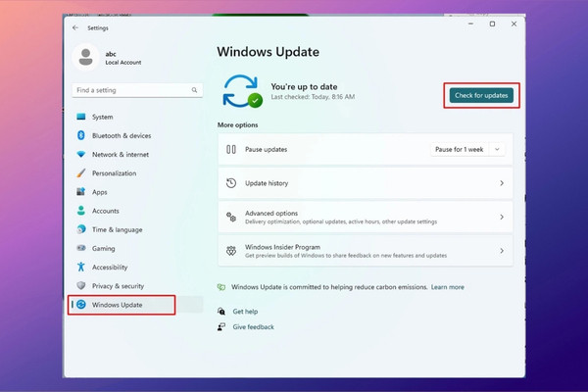Image resolution: width=588 pixels, height=392 pixels.
Task: Click the Update history clock icon
Action: click(231, 183)
